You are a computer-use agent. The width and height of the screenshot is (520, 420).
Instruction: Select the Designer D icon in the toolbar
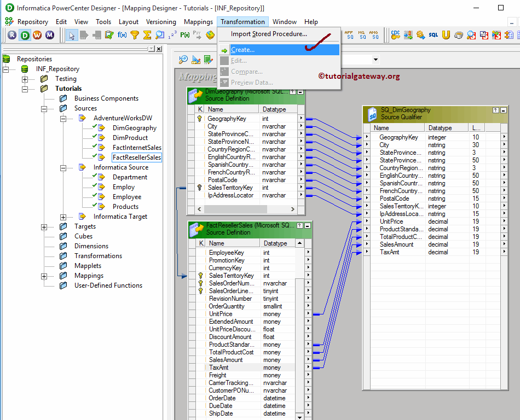(x=25, y=34)
